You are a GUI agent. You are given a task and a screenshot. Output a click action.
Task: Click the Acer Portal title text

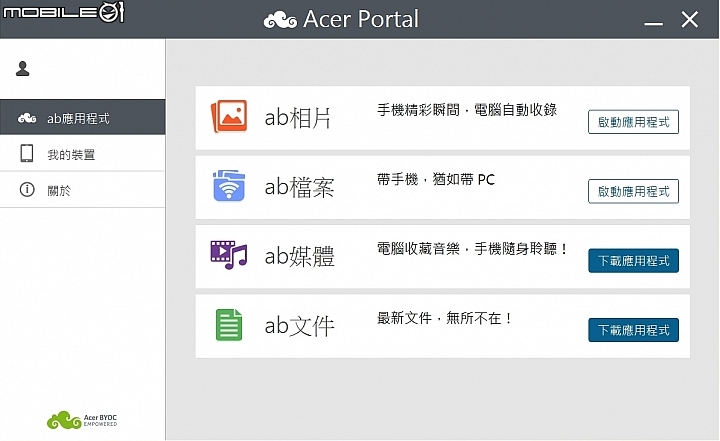pos(361,19)
